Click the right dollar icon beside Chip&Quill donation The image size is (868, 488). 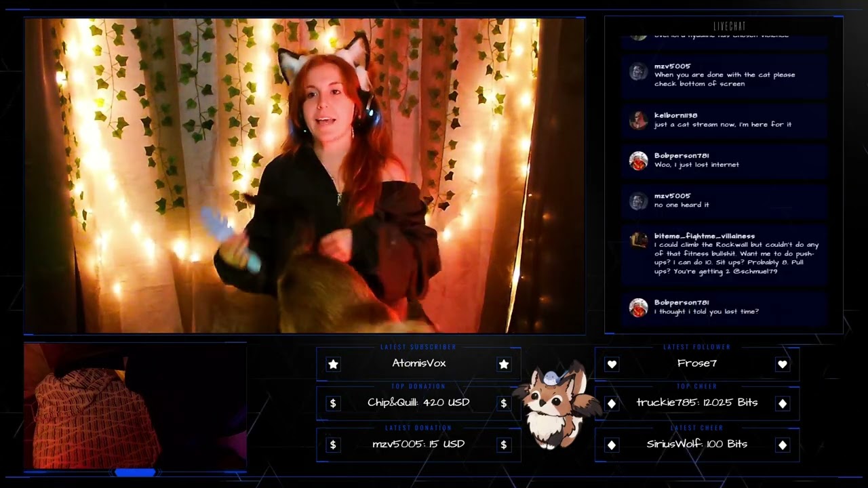[x=503, y=403]
